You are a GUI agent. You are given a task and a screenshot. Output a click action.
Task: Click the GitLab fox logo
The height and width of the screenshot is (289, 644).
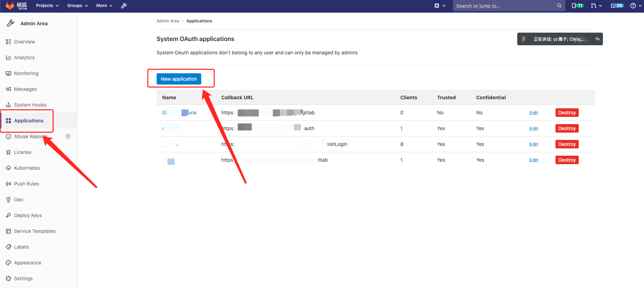[x=10, y=6]
